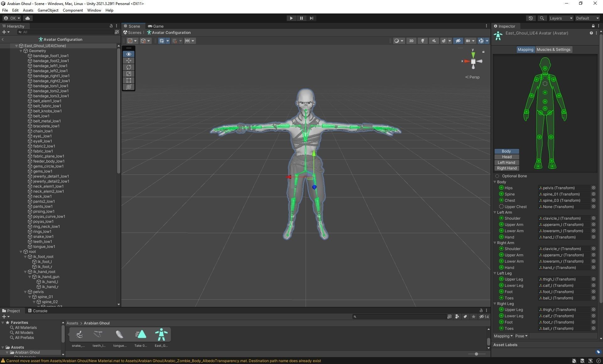
Task: Open the Inspector help icon
Action: point(591,33)
